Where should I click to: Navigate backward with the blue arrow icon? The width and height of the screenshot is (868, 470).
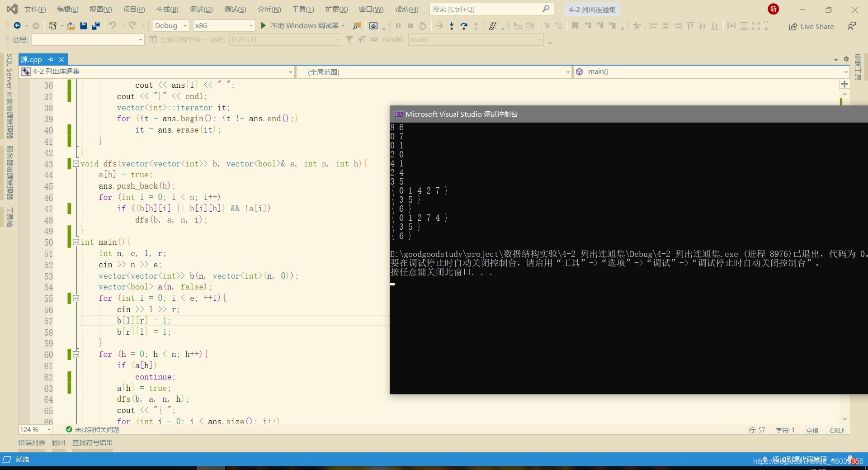point(17,26)
